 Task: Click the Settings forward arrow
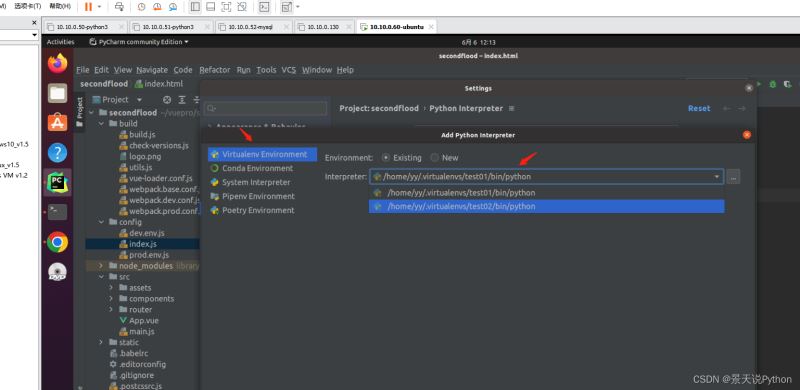pyautogui.click(x=742, y=108)
